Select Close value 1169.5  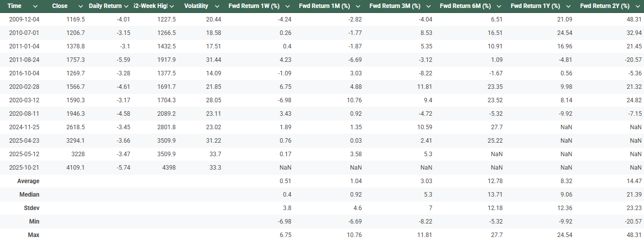pos(75,19)
